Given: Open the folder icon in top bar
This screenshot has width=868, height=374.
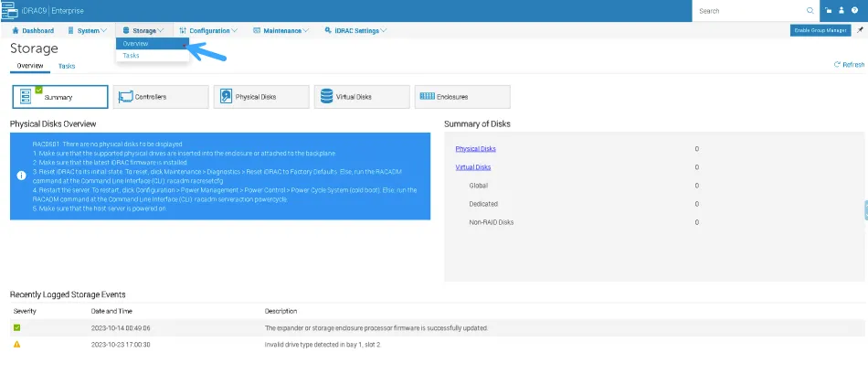Looking at the screenshot, I should [828, 11].
